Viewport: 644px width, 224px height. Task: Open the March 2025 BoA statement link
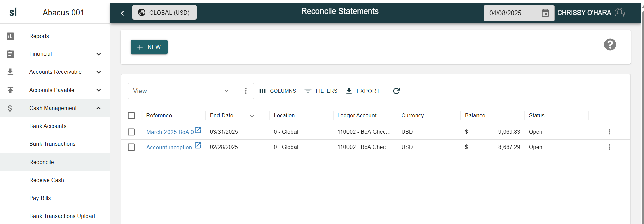(x=170, y=132)
